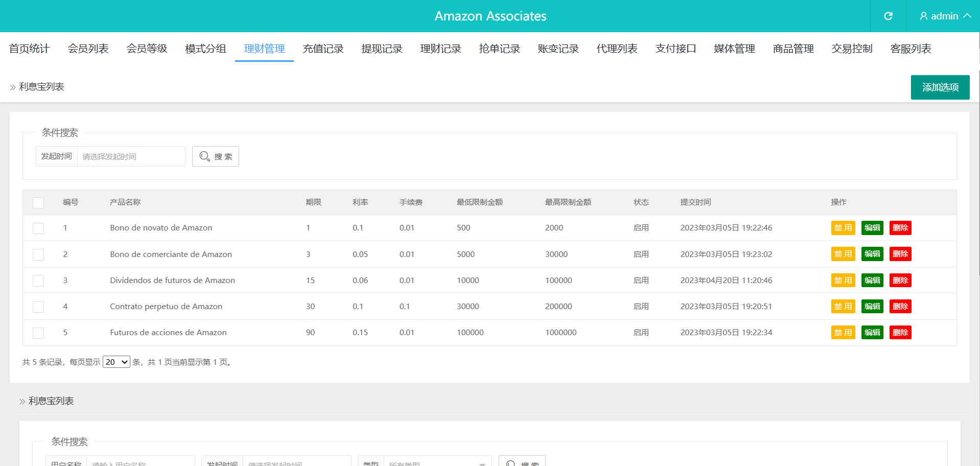Click the Amazon Associates title
The width and height of the screenshot is (980, 466).
click(x=491, y=16)
